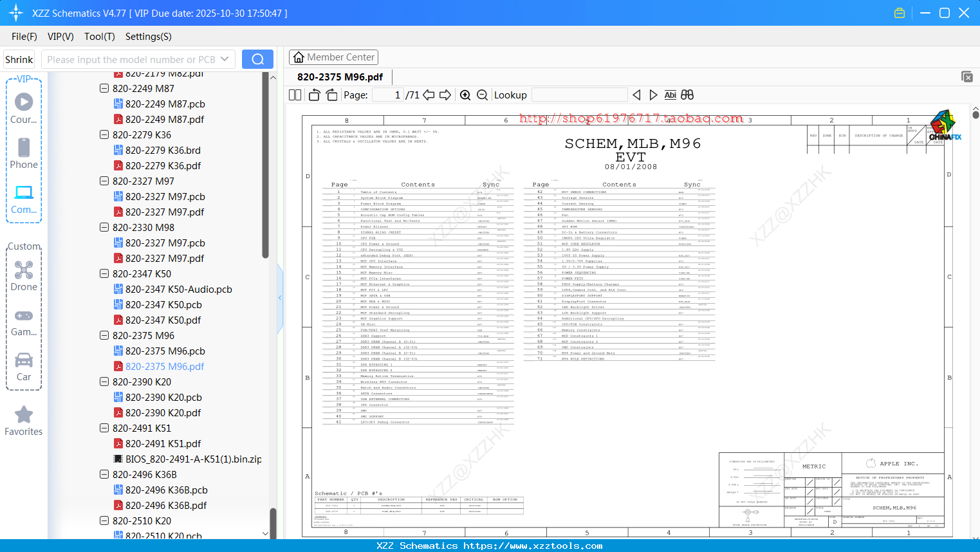Click the XZZ Schematics logo icon in the title bar

pos(16,13)
